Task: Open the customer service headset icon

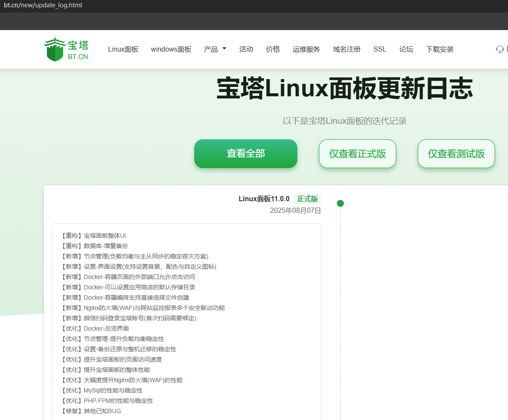Action: coord(500,49)
